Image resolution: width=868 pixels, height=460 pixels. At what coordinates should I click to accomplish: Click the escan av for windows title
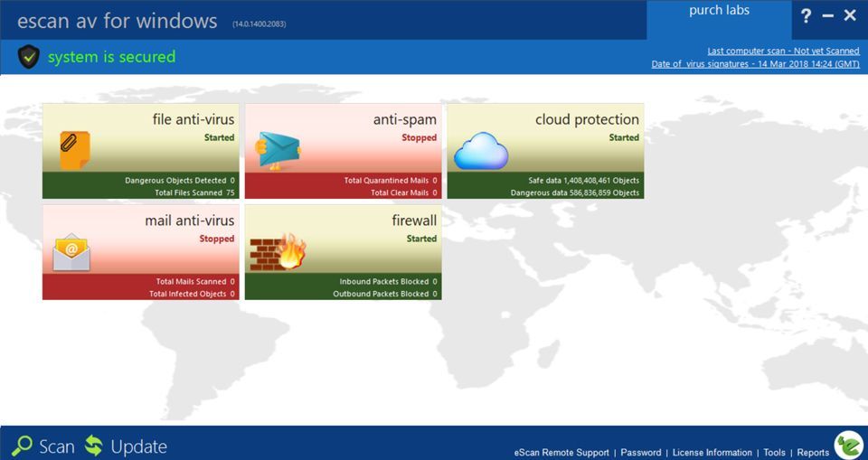point(118,21)
